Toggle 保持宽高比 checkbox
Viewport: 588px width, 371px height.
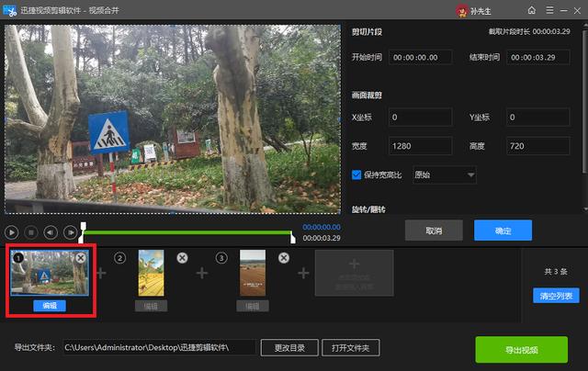tap(356, 174)
